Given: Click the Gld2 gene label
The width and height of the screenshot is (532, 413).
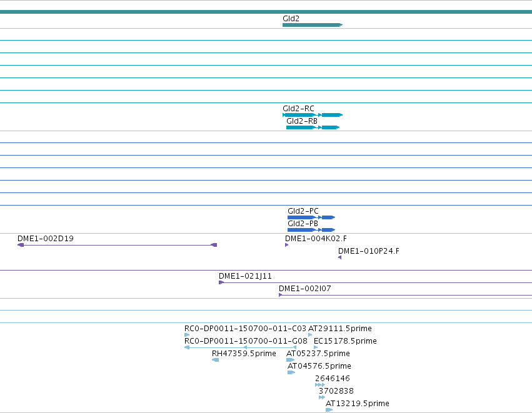Looking at the screenshot, I should click(291, 19).
